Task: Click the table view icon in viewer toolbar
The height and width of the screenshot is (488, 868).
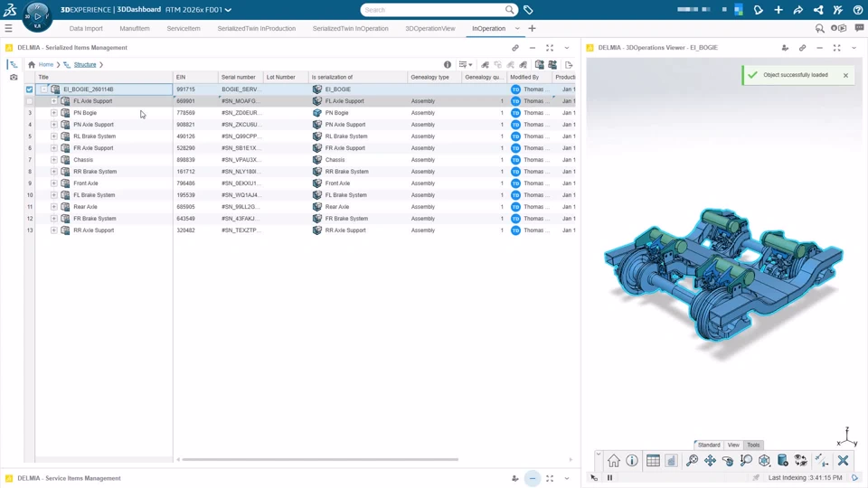Action: pyautogui.click(x=653, y=461)
